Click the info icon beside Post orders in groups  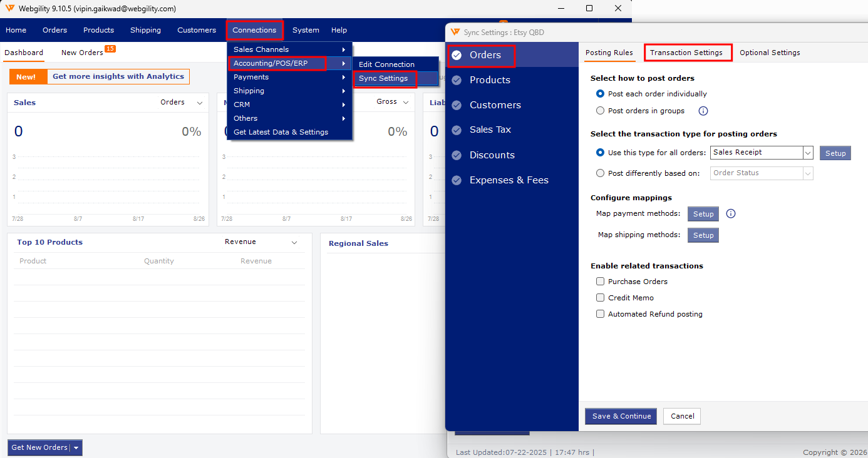(x=703, y=111)
